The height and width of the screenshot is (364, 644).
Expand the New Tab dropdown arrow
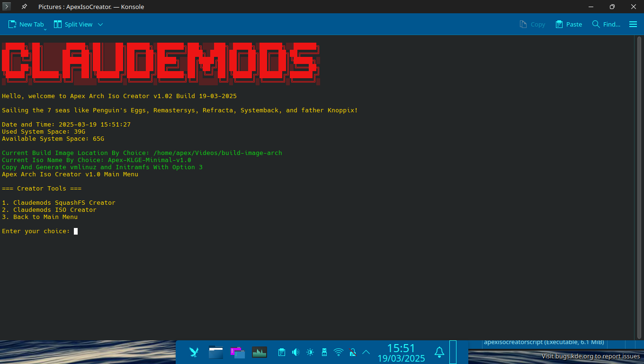(x=45, y=29)
